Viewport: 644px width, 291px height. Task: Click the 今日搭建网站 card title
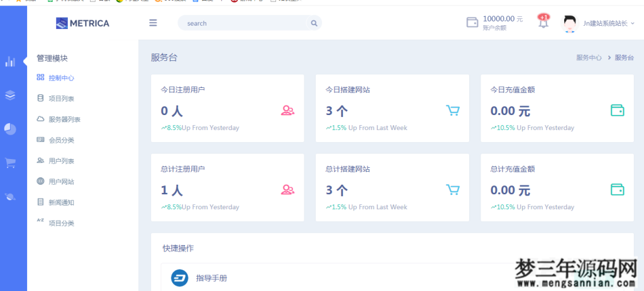pyautogui.click(x=347, y=90)
